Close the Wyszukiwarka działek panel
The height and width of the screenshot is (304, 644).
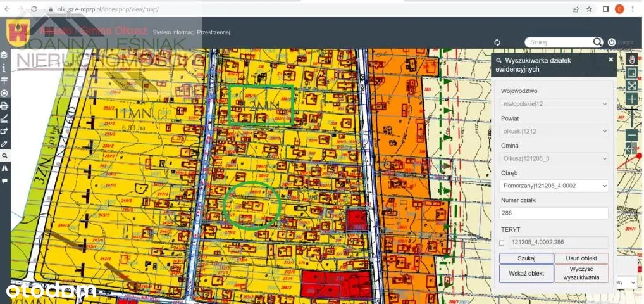[610, 59]
